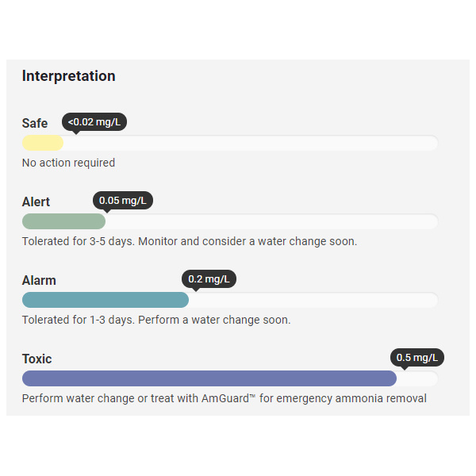Click the No action required text
The image size is (476, 476).
68,163
